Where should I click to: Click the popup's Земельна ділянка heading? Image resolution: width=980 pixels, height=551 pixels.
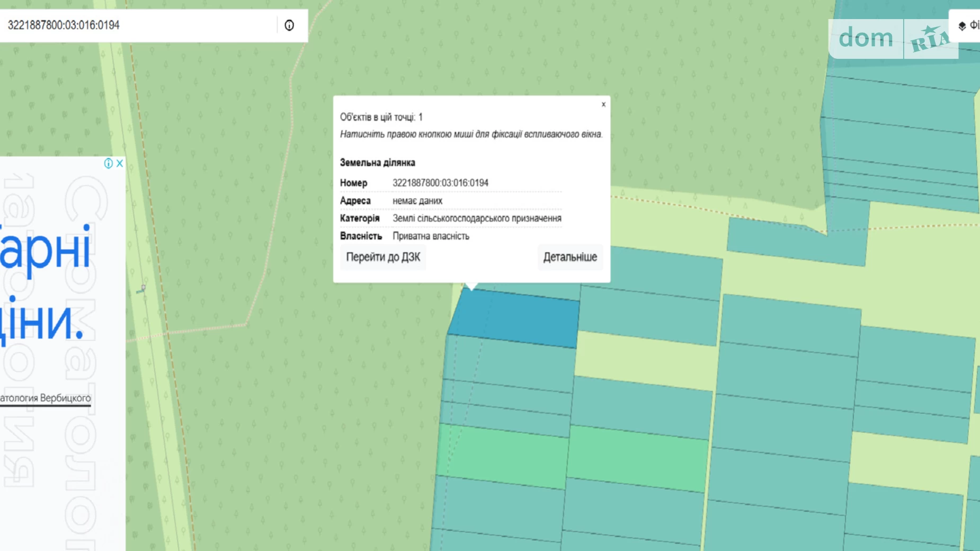(377, 163)
